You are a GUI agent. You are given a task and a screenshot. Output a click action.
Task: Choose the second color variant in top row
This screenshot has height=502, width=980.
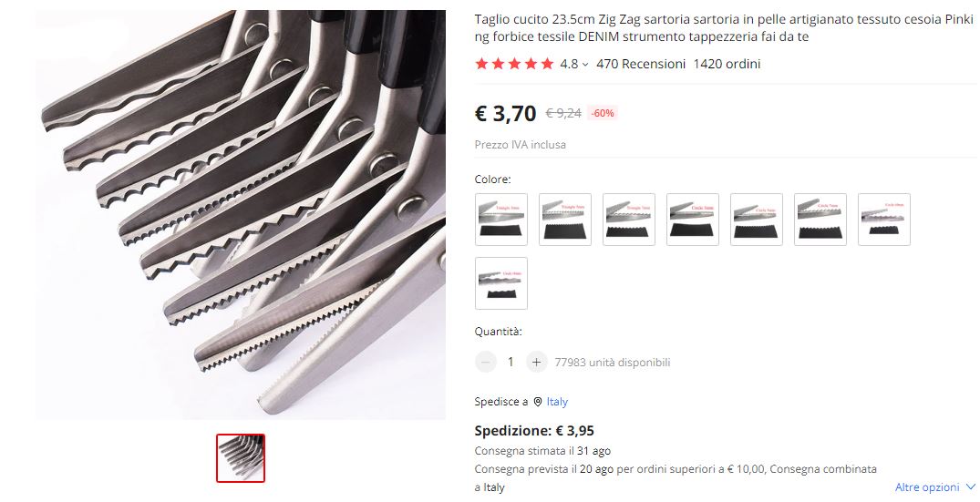point(565,220)
